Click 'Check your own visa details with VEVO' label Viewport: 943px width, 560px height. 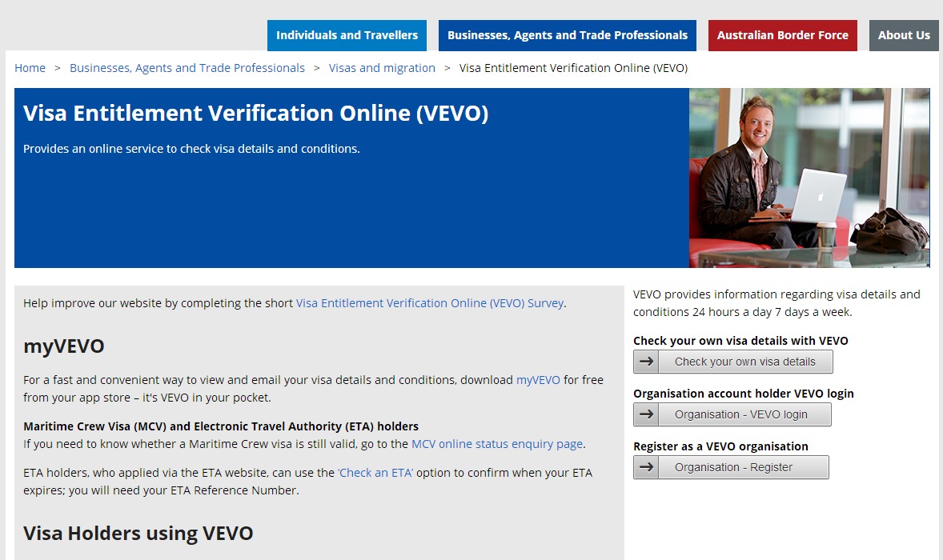740,341
